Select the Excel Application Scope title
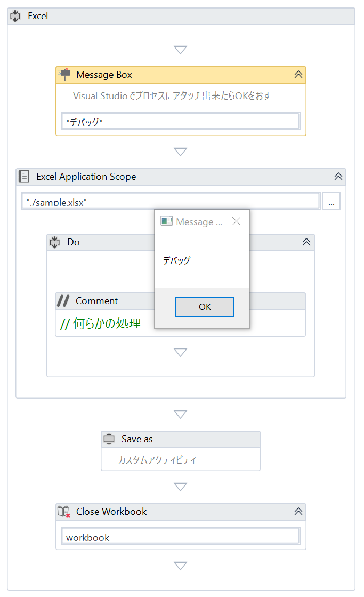Viewport: 364px width, 597px height. coord(86,177)
